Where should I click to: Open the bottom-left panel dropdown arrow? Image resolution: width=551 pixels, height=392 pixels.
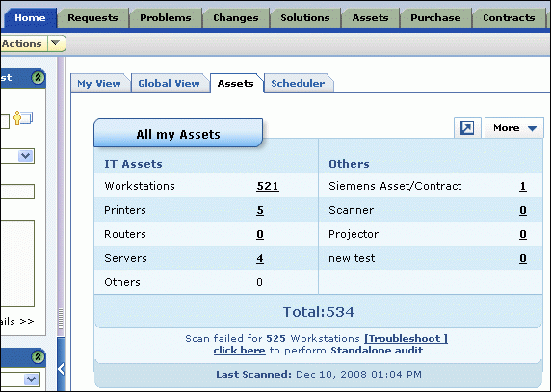tap(31, 379)
